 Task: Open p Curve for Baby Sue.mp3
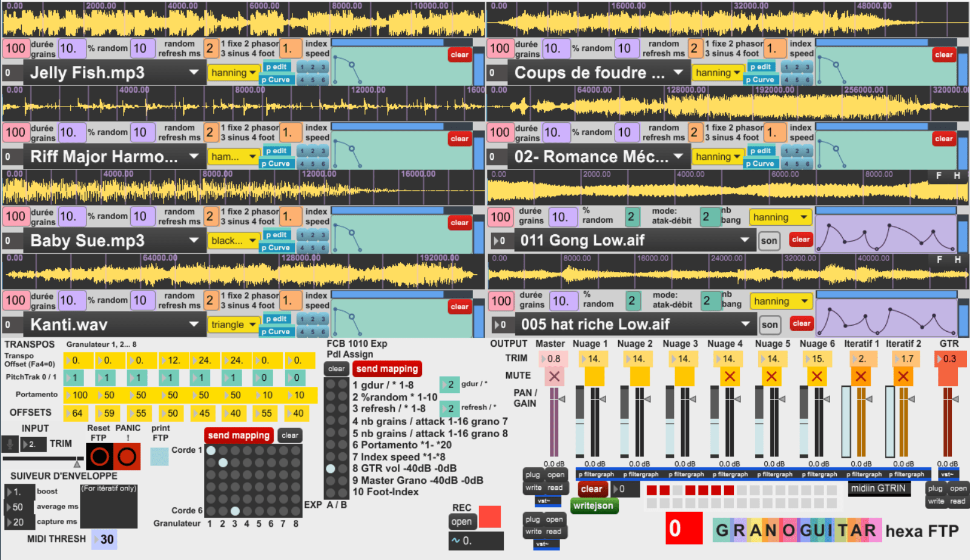(x=275, y=248)
